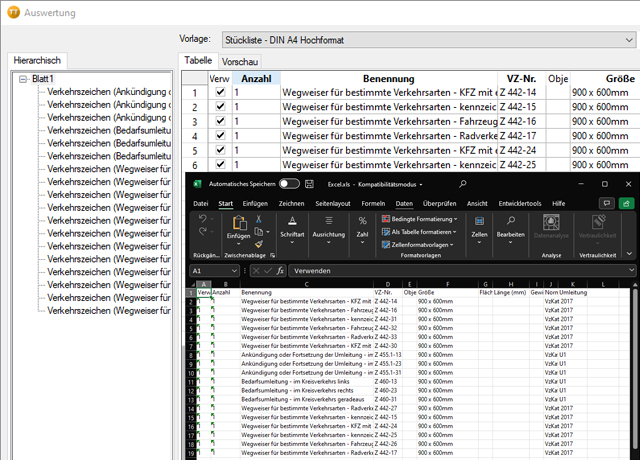Click the Auswertung window orange icon
Screen dimensions: 640x460
pos(13,12)
